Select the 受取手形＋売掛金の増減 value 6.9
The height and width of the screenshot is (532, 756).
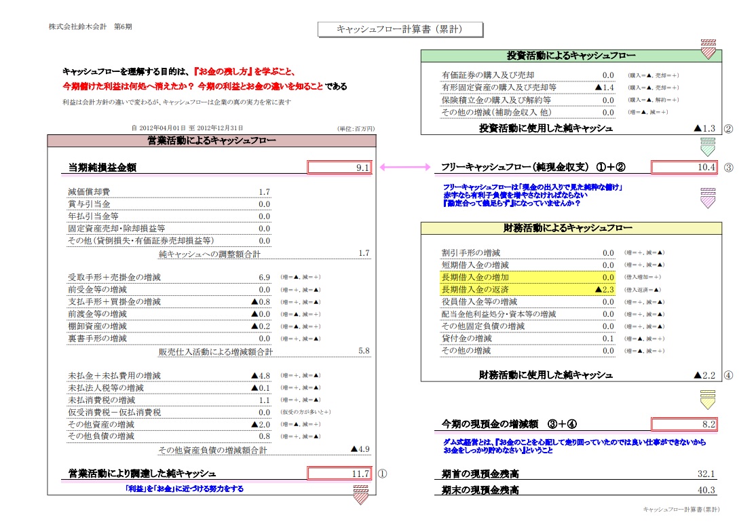point(264,278)
